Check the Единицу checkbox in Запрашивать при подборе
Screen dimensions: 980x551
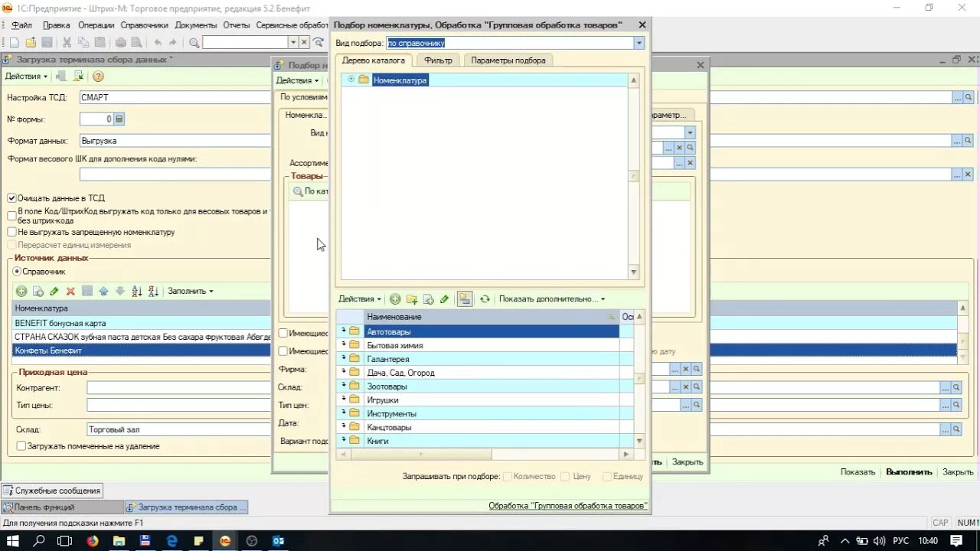point(607,476)
